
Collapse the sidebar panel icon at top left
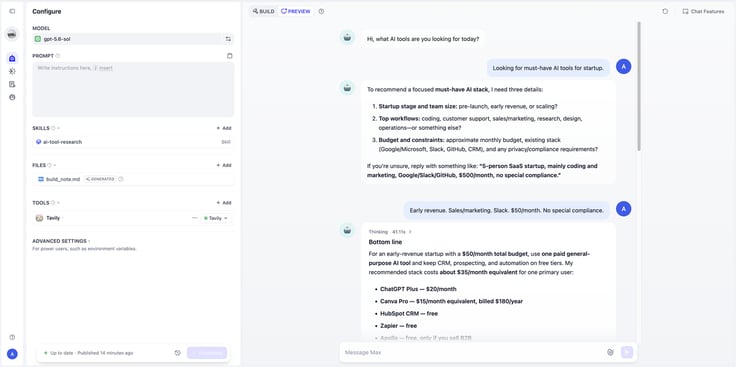coord(12,11)
